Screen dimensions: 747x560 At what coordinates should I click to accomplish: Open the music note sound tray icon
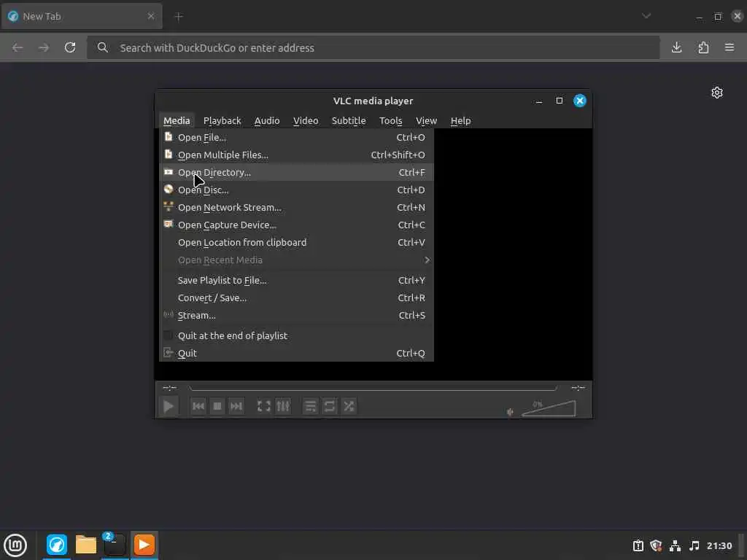(x=694, y=545)
